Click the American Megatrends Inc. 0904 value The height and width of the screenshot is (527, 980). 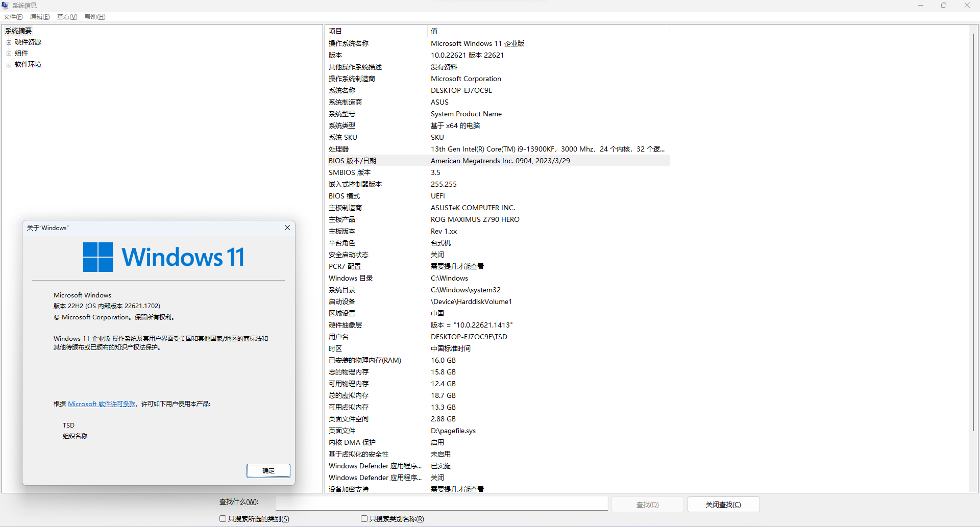(500, 161)
